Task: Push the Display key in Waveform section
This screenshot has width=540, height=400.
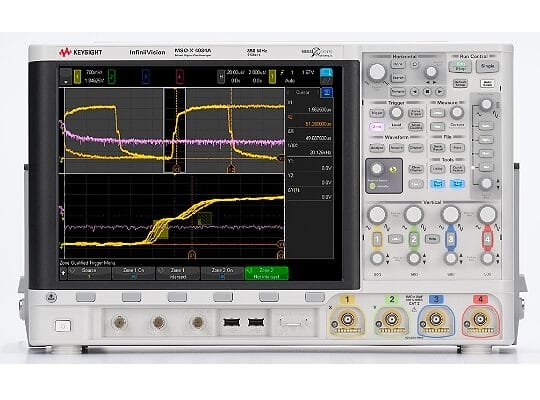Action: (416, 148)
